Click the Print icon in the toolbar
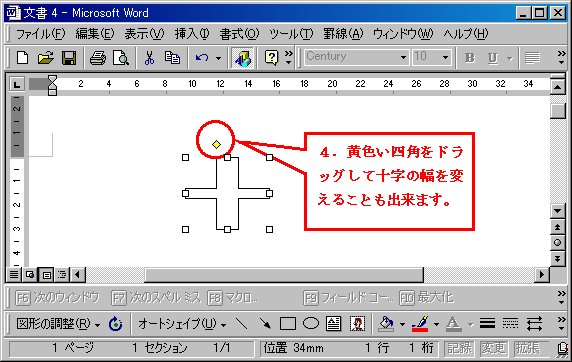 (98, 58)
